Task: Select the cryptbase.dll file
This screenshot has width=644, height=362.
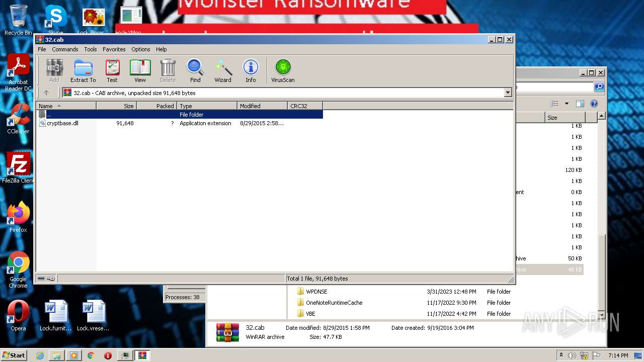Action: 62,123
